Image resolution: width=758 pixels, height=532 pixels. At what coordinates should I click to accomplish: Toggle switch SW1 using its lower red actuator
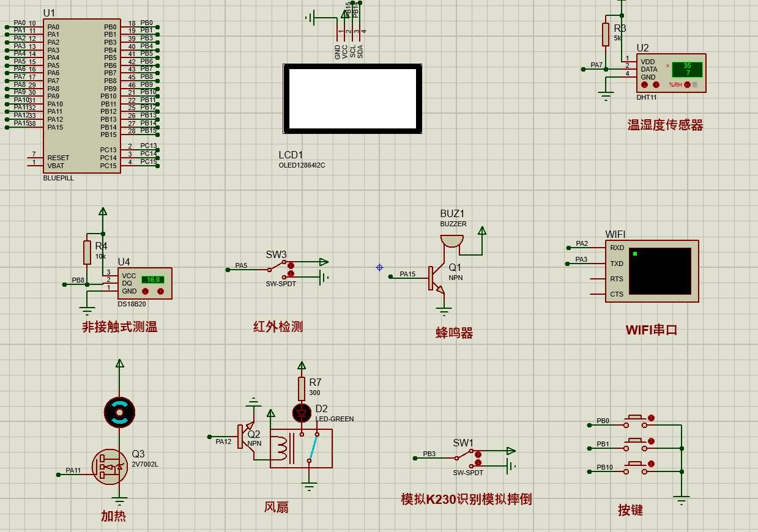(x=478, y=462)
